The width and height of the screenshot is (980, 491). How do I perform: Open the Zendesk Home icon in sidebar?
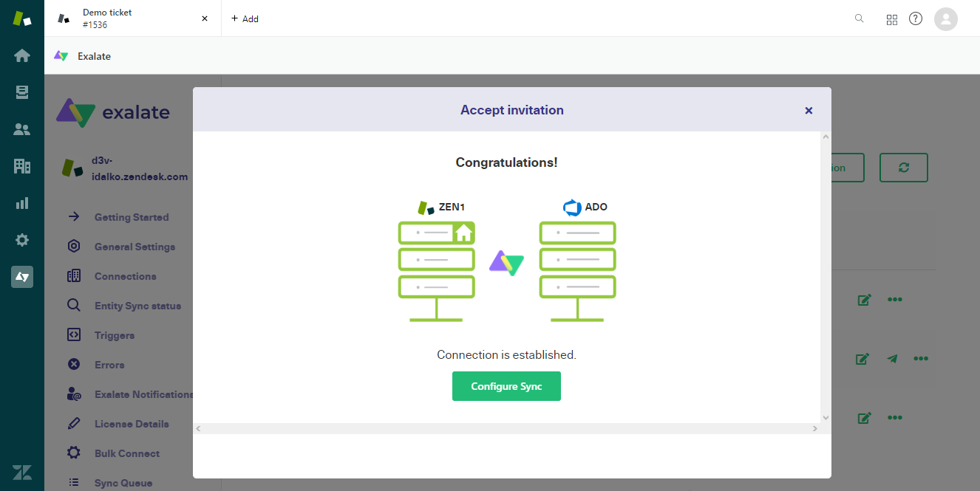point(22,55)
